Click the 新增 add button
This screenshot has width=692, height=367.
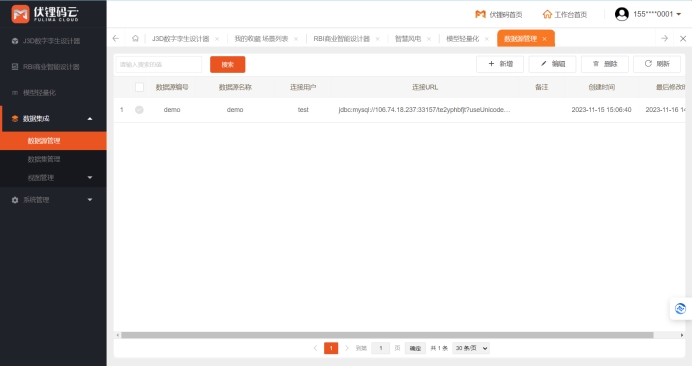click(500, 64)
